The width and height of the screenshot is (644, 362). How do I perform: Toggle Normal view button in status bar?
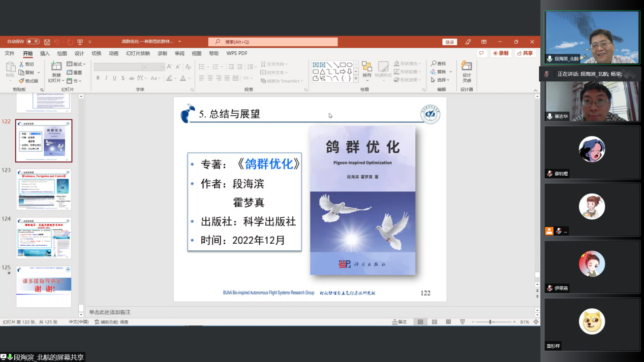(420, 322)
